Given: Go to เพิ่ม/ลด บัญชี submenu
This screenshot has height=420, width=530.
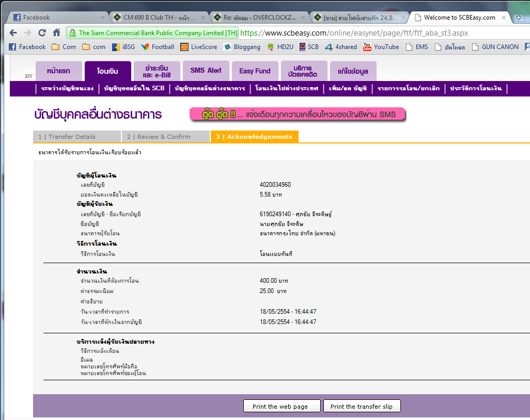Looking at the screenshot, I should [x=348, y=88].
